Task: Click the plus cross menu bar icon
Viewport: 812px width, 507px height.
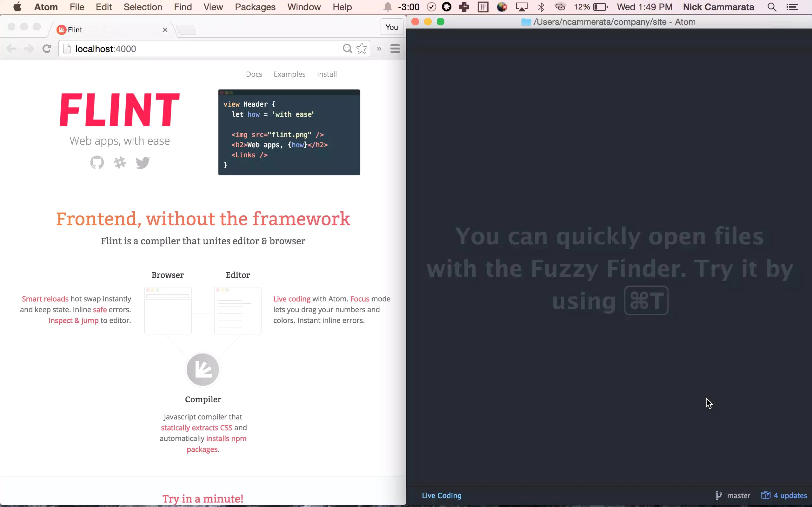Action: pyautogui.click(x=464, y=7)
